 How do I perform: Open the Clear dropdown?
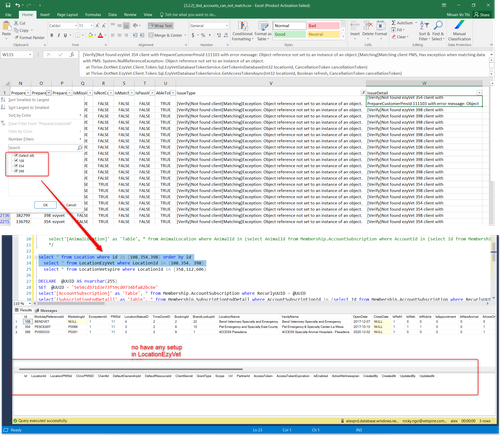click(x=399, y=37)
